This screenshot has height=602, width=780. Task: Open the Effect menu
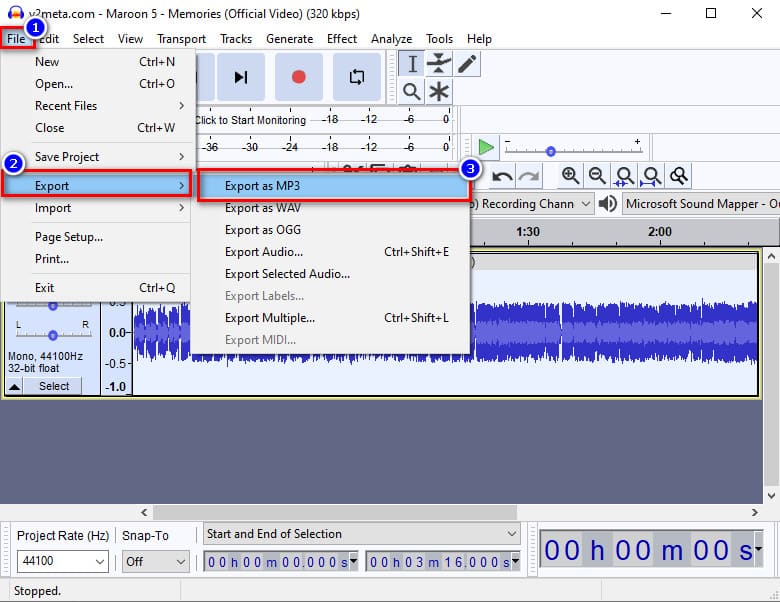[342, 39]
